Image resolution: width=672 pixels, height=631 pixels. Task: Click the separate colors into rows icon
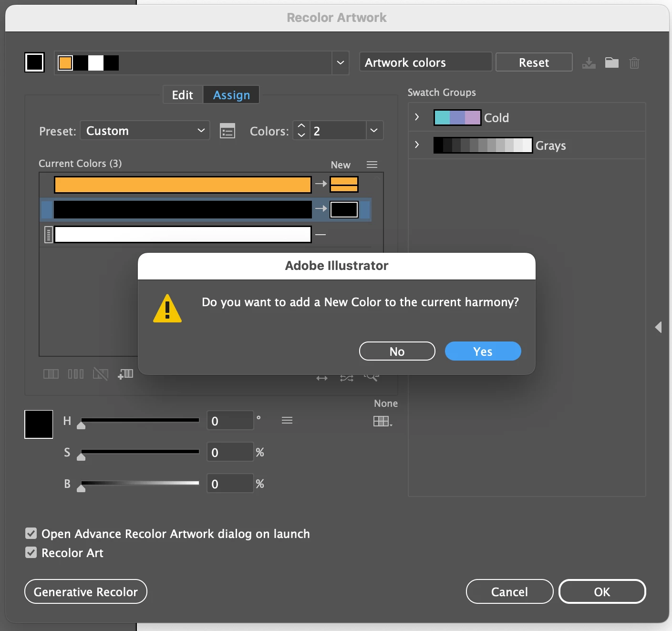click(76, 374)
